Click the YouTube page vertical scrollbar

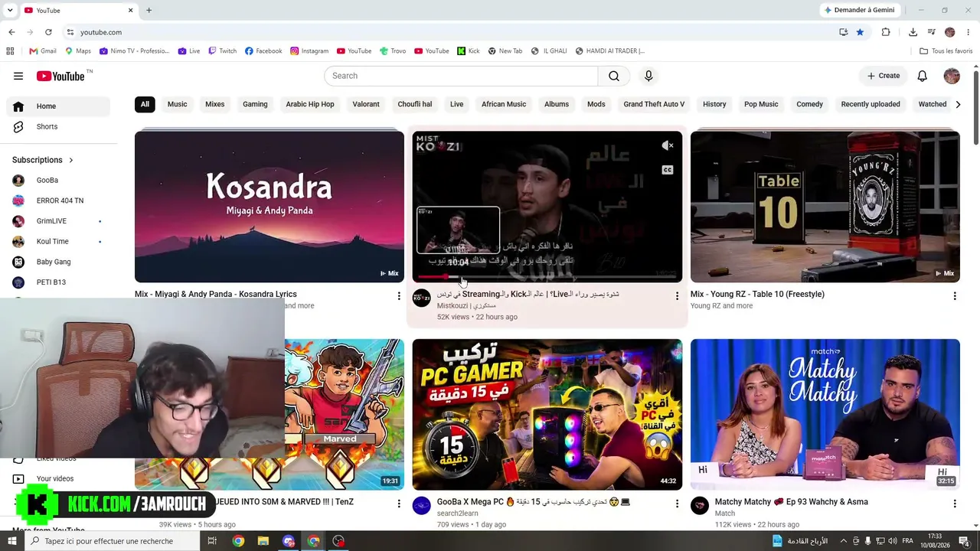[x=975, y=106]
